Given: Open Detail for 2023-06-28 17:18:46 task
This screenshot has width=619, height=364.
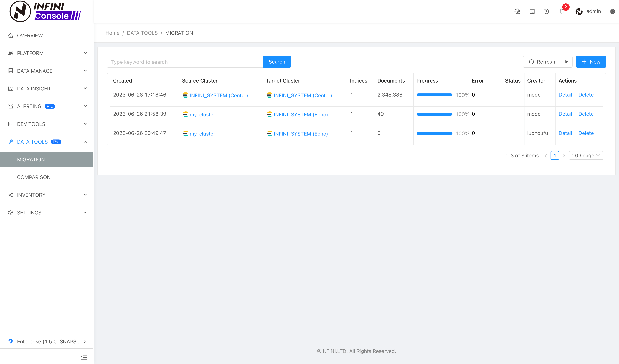Looking at the screenshot, I should 565,95.
